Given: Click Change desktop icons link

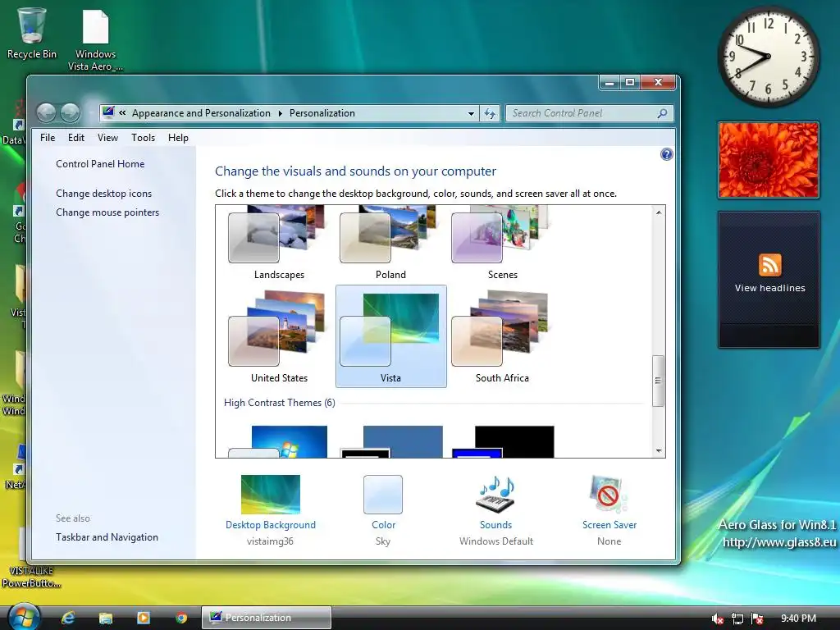Looking at the screenshot, I should click(104, 194).
